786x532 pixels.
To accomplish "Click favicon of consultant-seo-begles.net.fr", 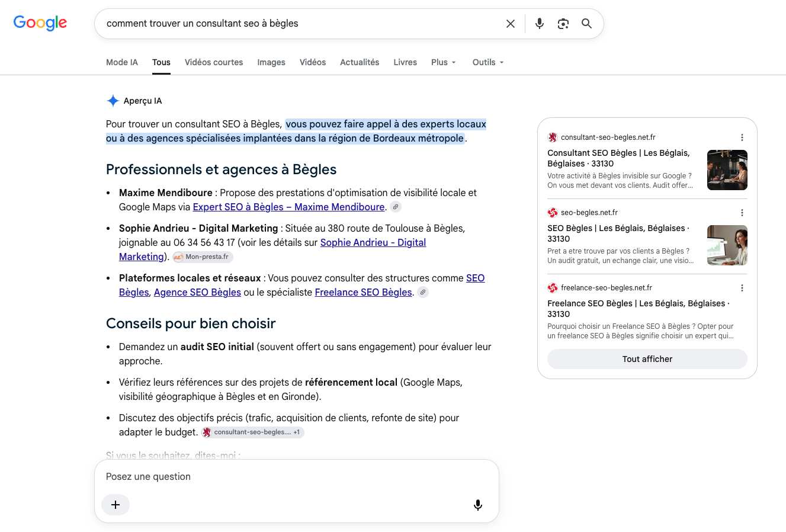I will point(553,137).
